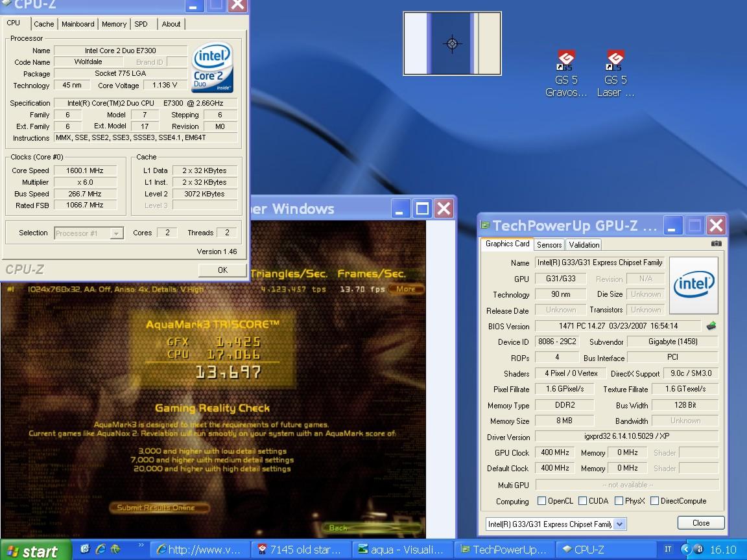Switch to the Mainboard tab in CPU-Z
The height and width of the screenshot is (560, 747).
coord(78,24)
